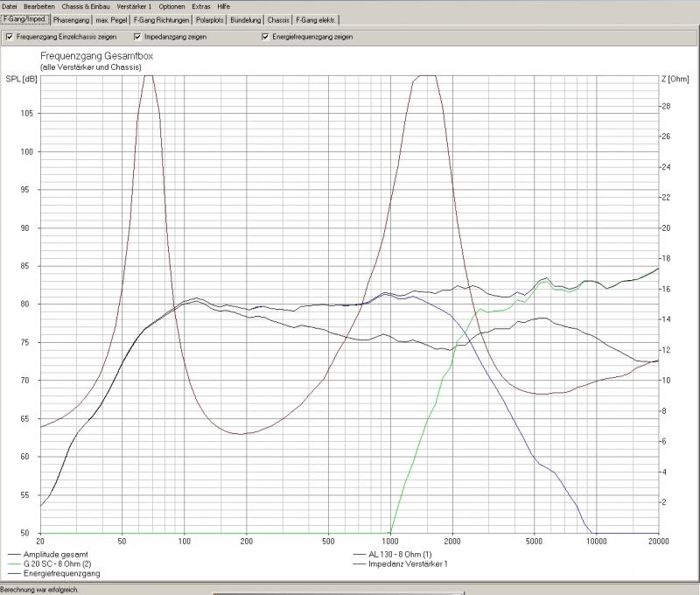Switch to the Phasengang tab
This screenshot has height=595, width=700.
tap(70, 19)
